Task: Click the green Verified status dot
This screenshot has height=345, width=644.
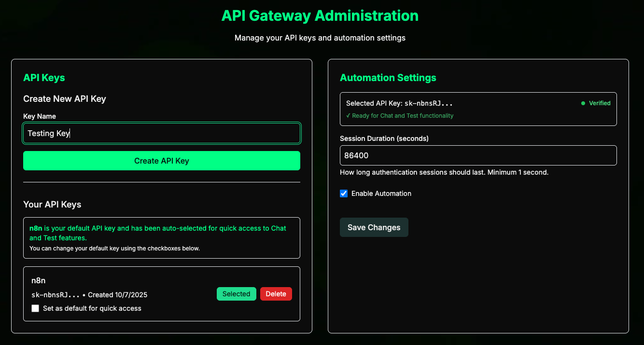Action: pos(584,103)
